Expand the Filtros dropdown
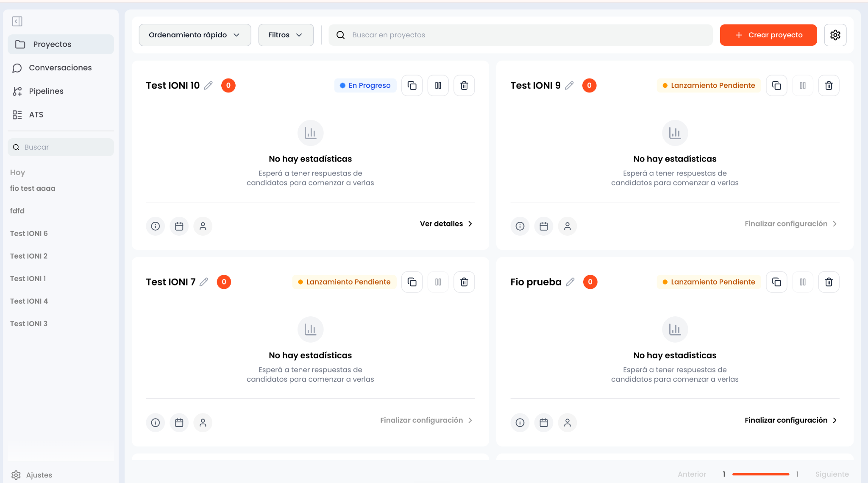868x483 pixels. coord(286,35)
